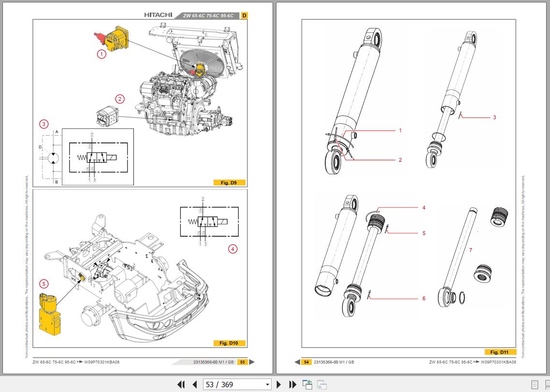550x392 pixels.
Task: Click circled callout 5 above yellow valve
Action: 43,284
